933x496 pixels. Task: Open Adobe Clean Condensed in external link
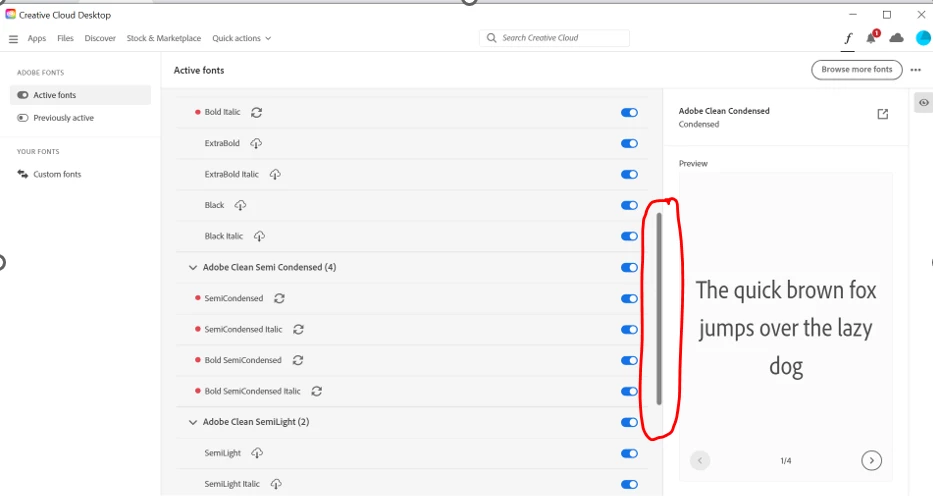tap(883, 114)
